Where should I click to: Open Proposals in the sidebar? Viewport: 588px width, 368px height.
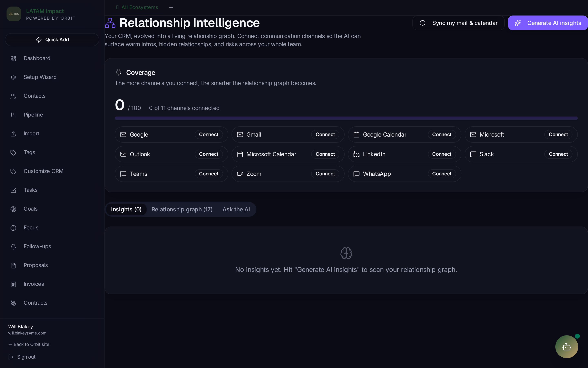[52, 265]
